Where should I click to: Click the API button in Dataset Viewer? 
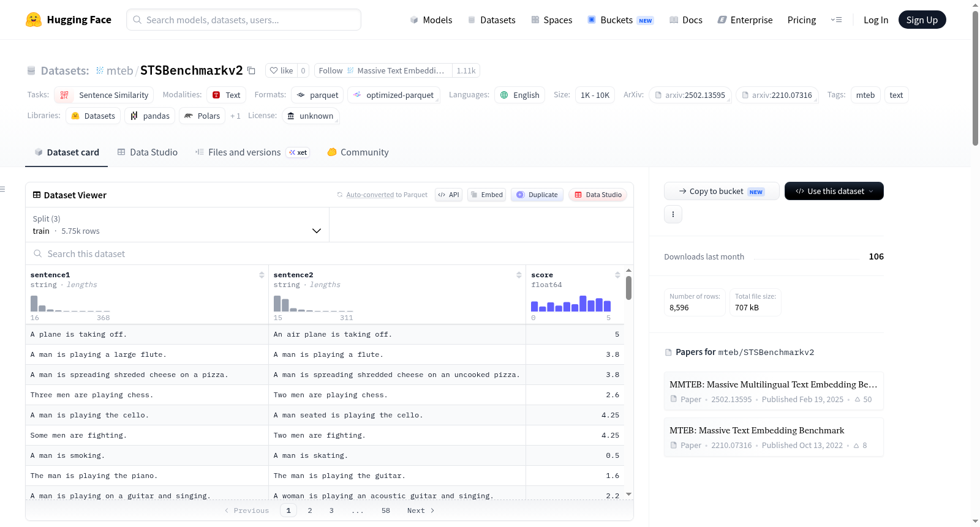coord(448,195)
